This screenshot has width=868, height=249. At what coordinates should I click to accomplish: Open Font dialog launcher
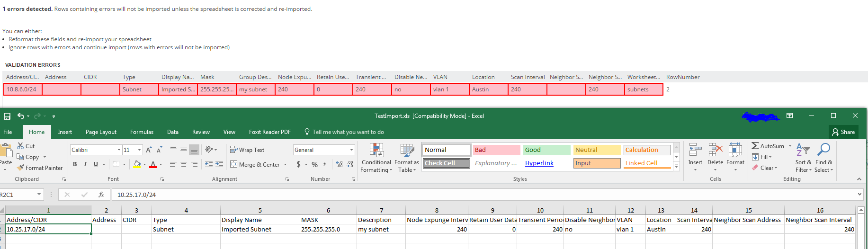coord(162,179)
